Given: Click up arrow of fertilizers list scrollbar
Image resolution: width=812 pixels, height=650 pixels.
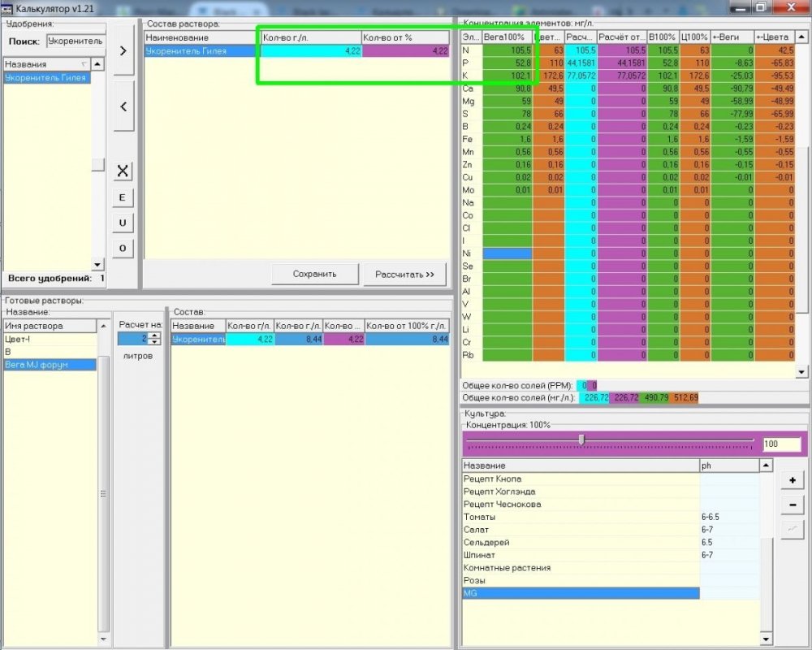Looking at the screenshot, I should [97, 64].
